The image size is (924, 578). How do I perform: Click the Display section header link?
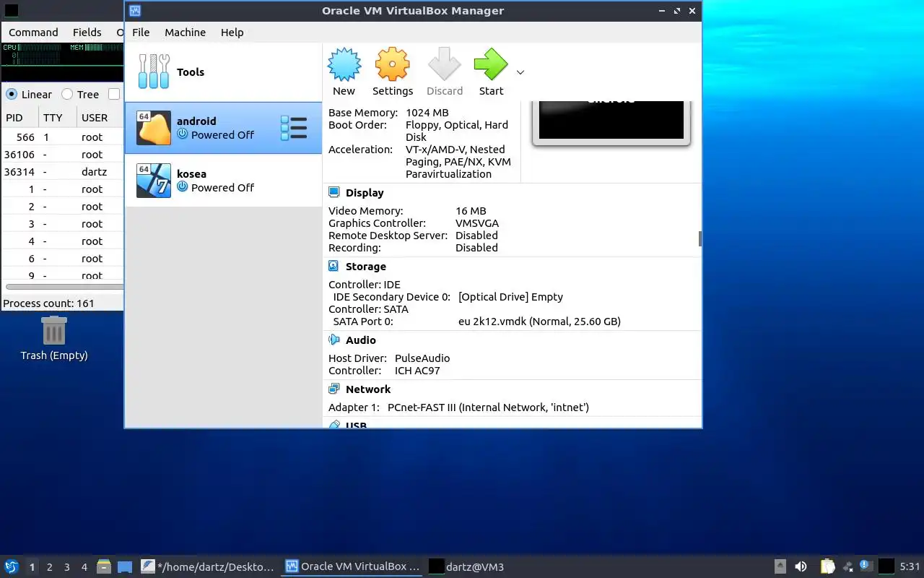[365, 193]
